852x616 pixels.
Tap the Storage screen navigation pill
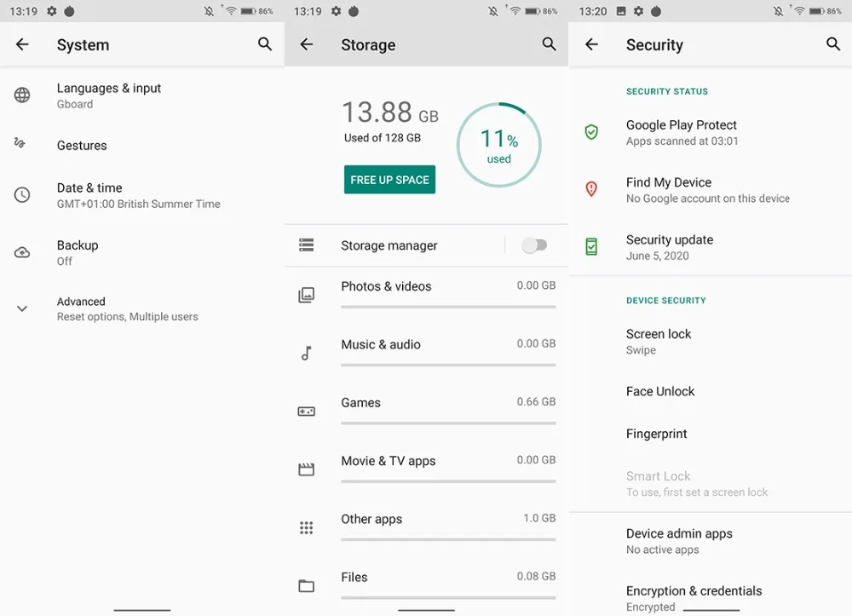426,610
